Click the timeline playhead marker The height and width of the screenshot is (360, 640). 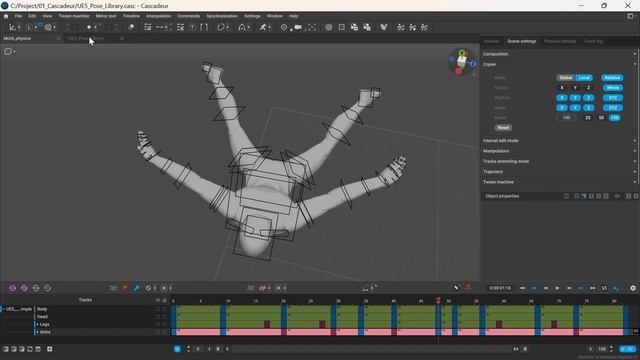click(438, 301)
